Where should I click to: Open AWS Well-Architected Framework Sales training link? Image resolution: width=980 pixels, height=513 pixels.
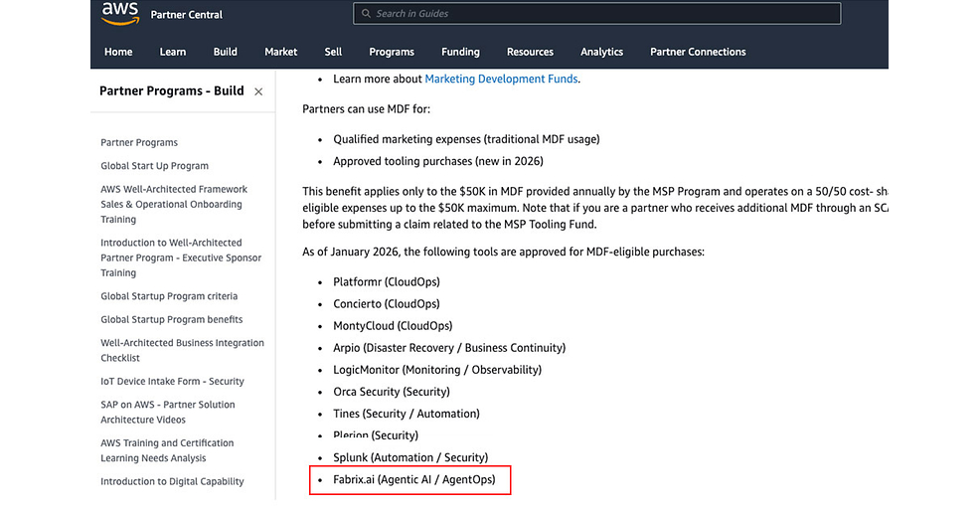click(x=174, y=205)
